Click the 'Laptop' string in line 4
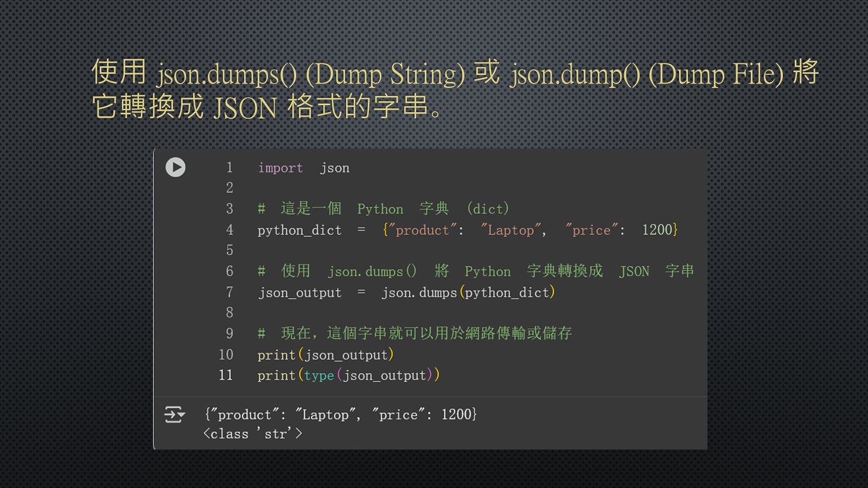This screenshot has height=488, width=868. pyautogui.click(x=511, y=230)
